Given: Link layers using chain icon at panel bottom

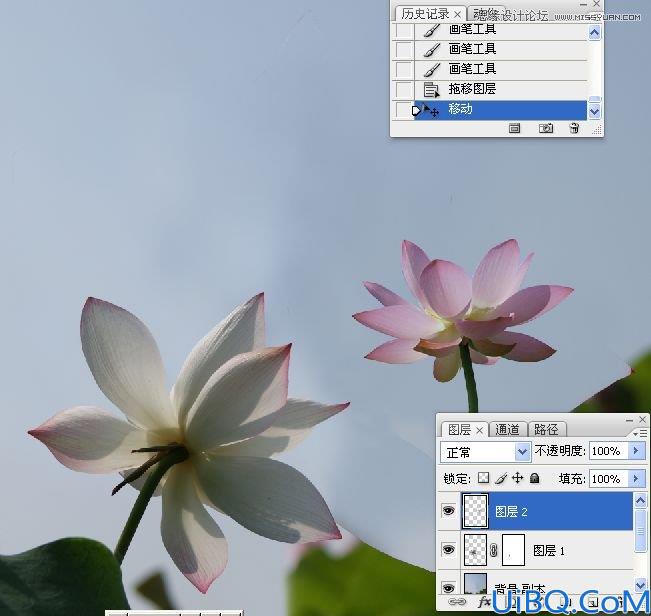Looking at the screenshot, I should (458, 601).
